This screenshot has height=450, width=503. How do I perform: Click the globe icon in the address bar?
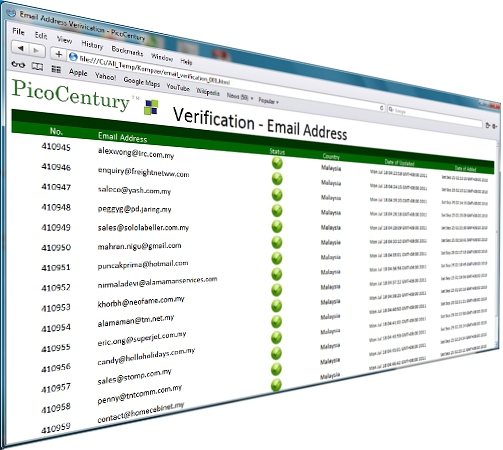tap(73, 57)
